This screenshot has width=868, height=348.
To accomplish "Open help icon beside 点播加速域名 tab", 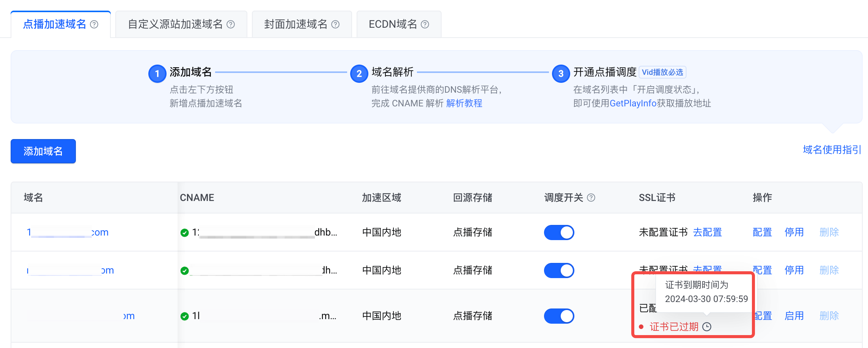I will coord(94,24).
